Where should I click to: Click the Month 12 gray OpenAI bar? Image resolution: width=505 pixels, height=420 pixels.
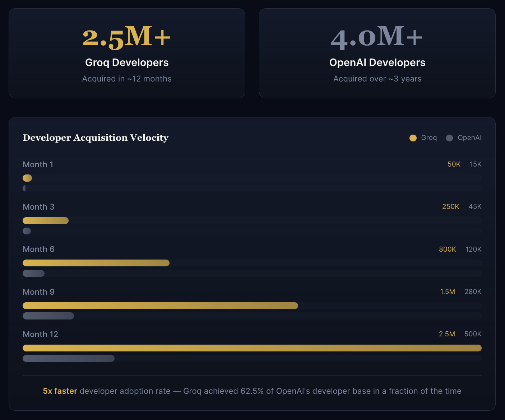(x=69, y=358)
